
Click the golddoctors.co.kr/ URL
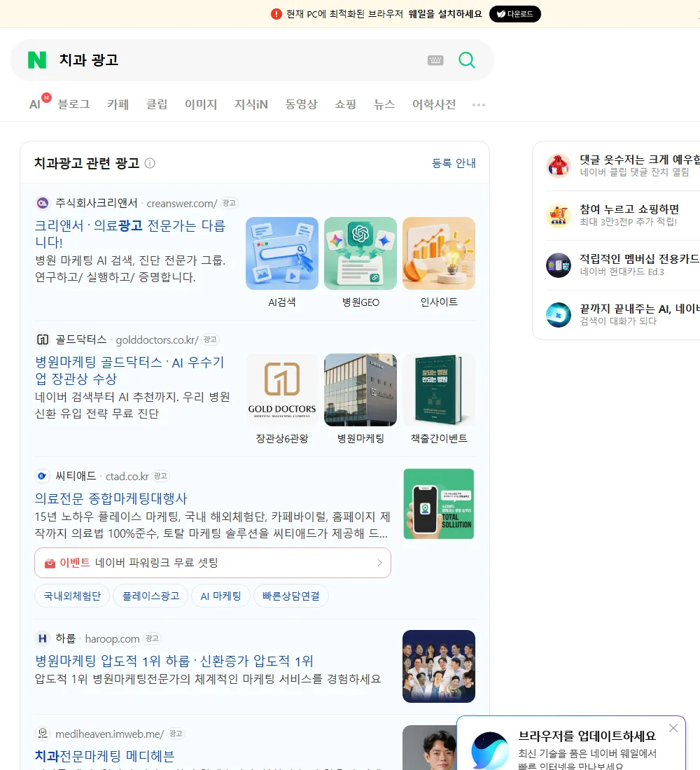click(x=157, y=339)
